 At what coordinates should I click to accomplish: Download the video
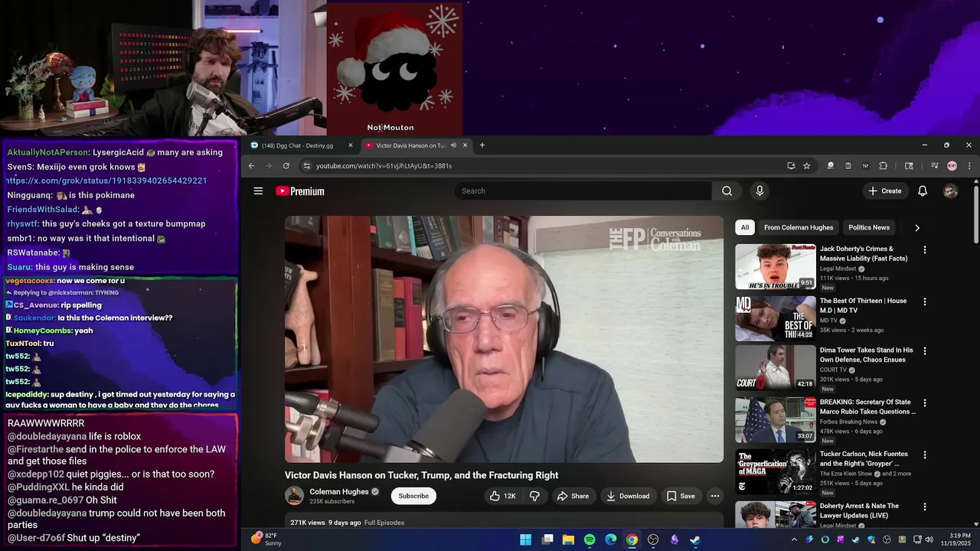[x=628, y=496]
